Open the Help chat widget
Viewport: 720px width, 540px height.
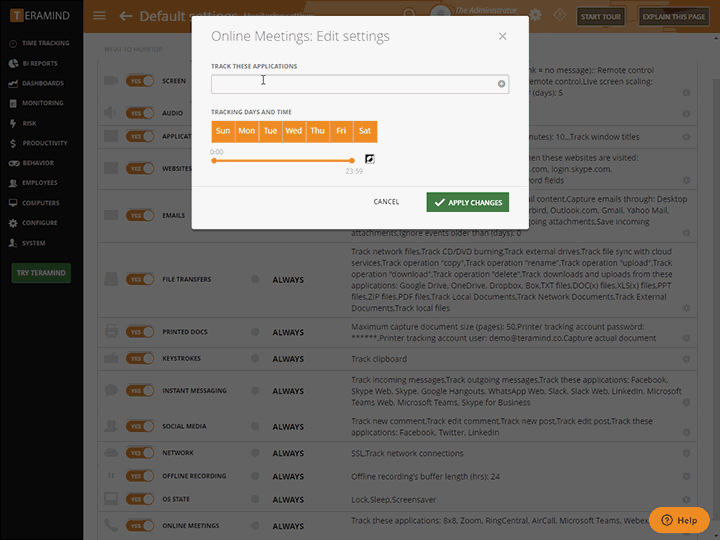679,520
